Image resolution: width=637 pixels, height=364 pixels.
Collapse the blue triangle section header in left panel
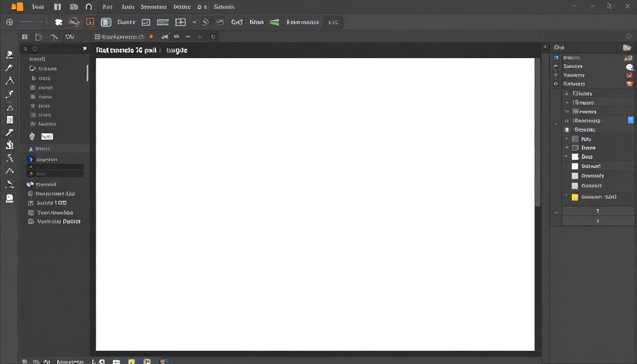[31, 149]
